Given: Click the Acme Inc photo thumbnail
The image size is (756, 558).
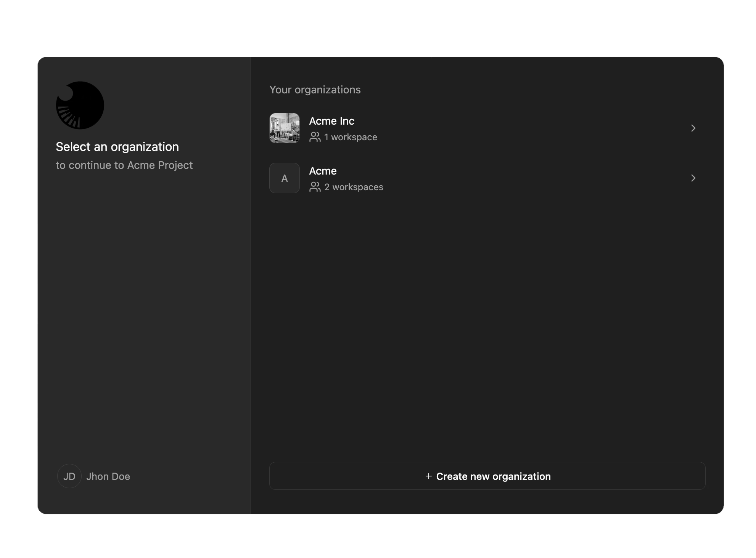Looking at the screenshot, I should pos(285,128).
